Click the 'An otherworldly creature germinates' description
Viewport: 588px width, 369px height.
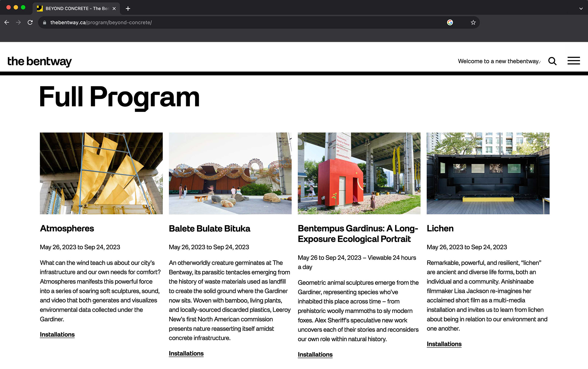click(230, 300)
